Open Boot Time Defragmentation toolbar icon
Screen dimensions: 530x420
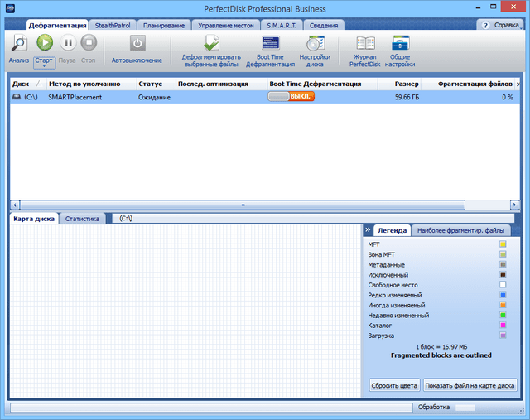(x=270, y=43)
